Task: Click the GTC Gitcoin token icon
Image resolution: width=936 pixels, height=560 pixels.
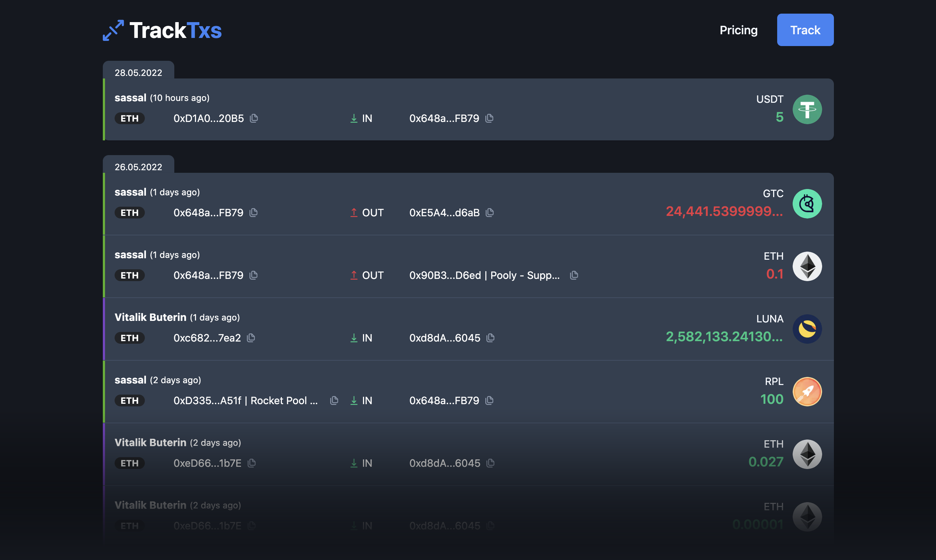Action: point(807,204)
